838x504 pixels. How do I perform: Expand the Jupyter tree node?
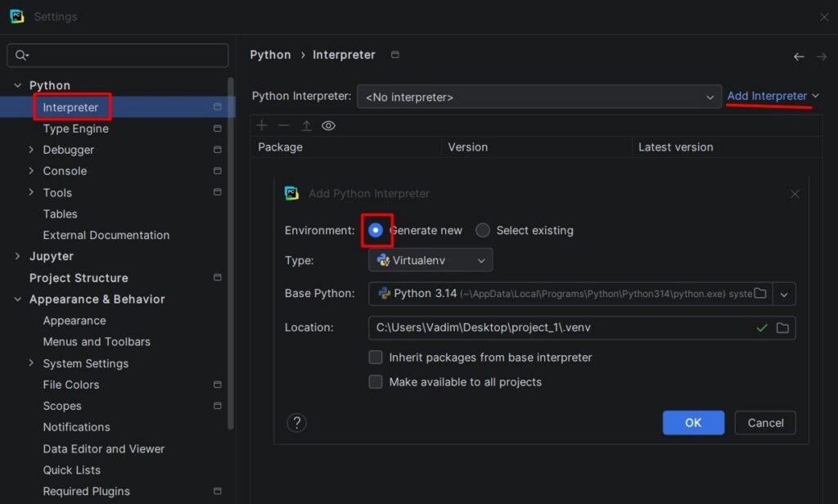18,256
